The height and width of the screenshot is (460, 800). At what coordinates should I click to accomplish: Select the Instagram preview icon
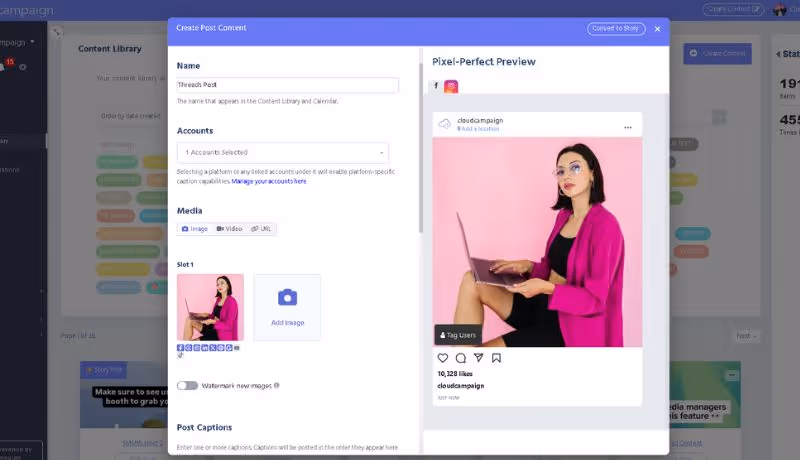[x=451, y=86]
